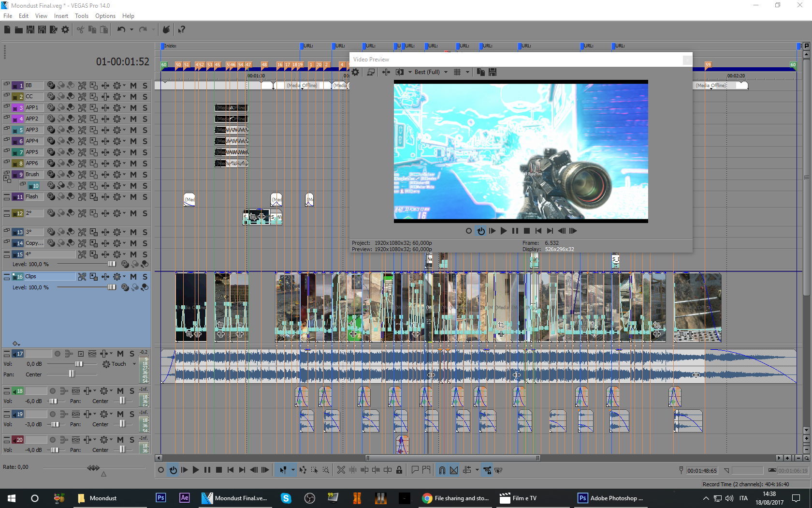This screenshot has width=812, height=508.
Task: Insert a region with the region icon
Action: 426,470
